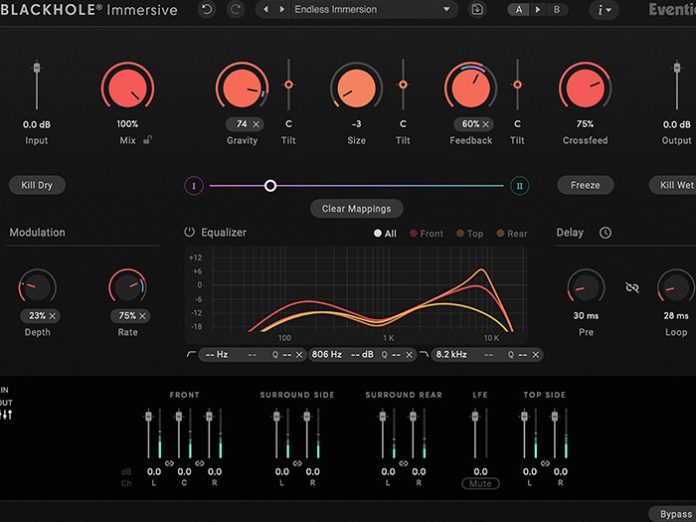This screenshot has width=696, height=522.
Task: Click the high-cut filter shape icon
Action: (423, 354)
